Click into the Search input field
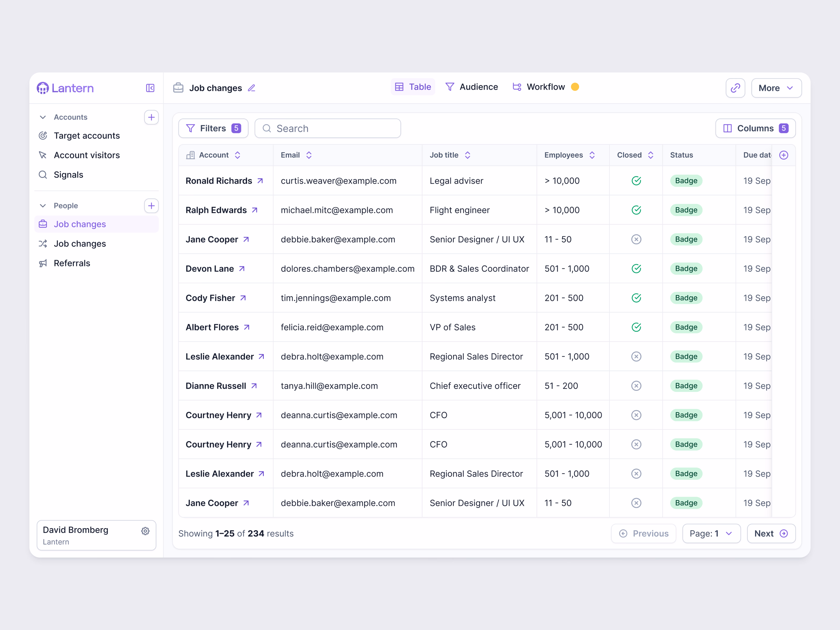The image size is (840, 630). (328, 128)
